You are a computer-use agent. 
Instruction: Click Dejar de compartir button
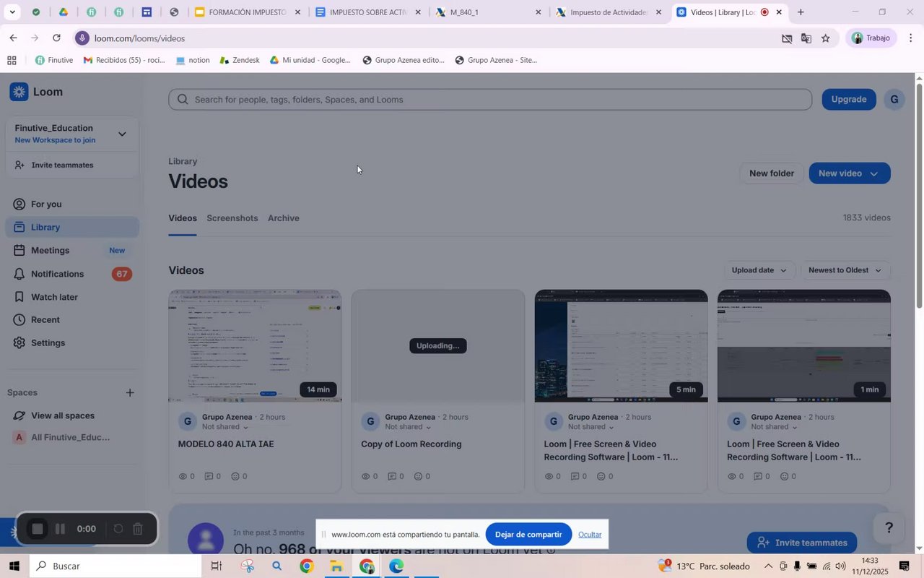(528, 535)
